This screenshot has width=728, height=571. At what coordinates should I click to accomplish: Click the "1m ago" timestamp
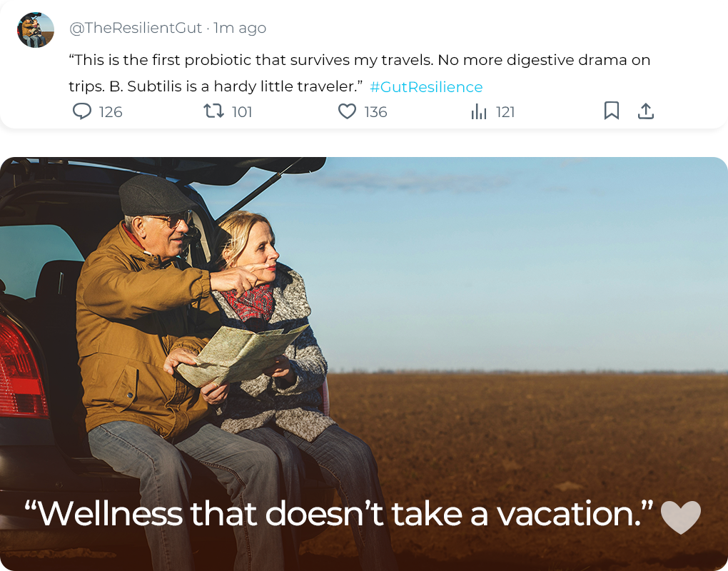tap(240, 28)
